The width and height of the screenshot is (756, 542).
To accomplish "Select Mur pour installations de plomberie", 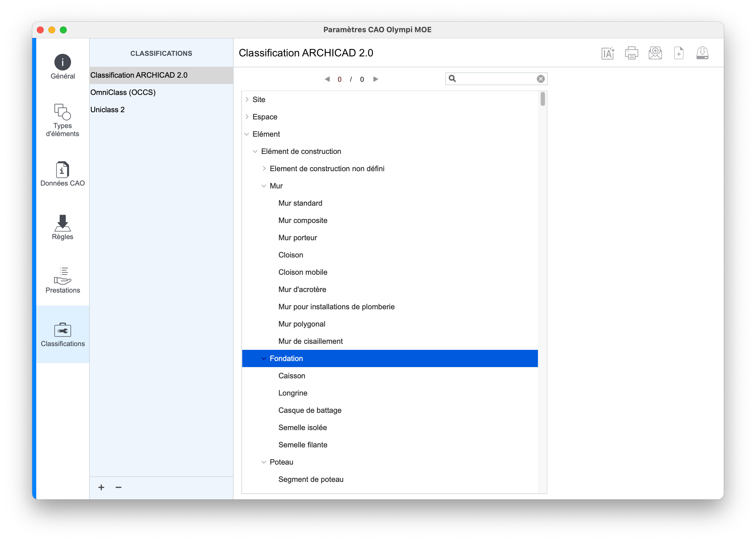I will click(x=390, y=307).
